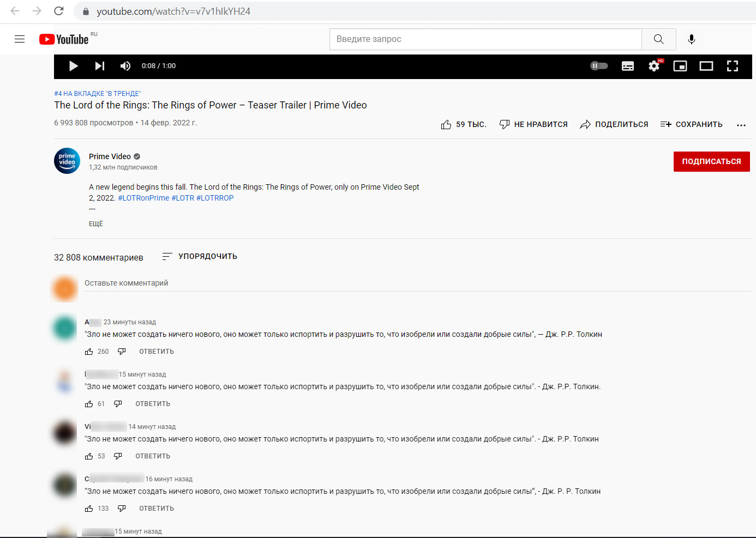Viewport: 756px width, 538px height.
Task: Open the teal avatar of first commenter
Action: point(65,328)
